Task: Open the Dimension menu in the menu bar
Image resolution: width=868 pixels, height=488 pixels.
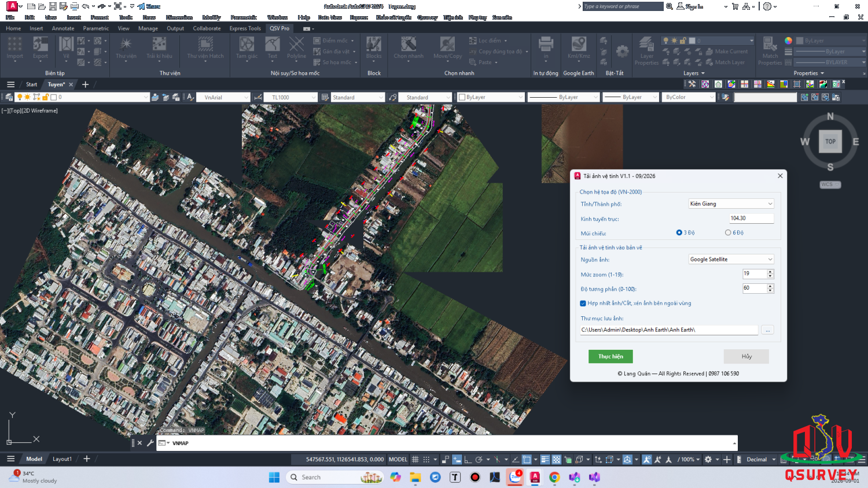Action: [179, 17]
